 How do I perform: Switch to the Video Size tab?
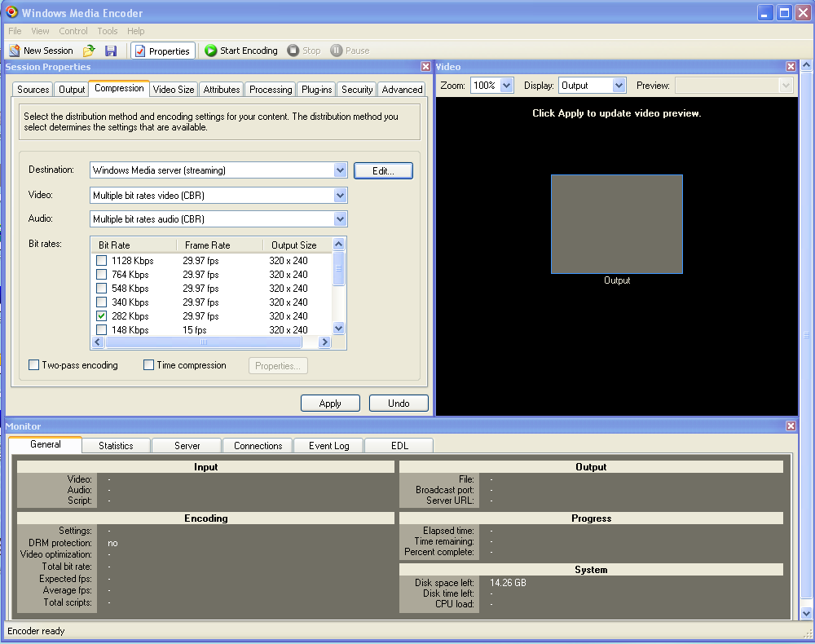click(174, 90)
